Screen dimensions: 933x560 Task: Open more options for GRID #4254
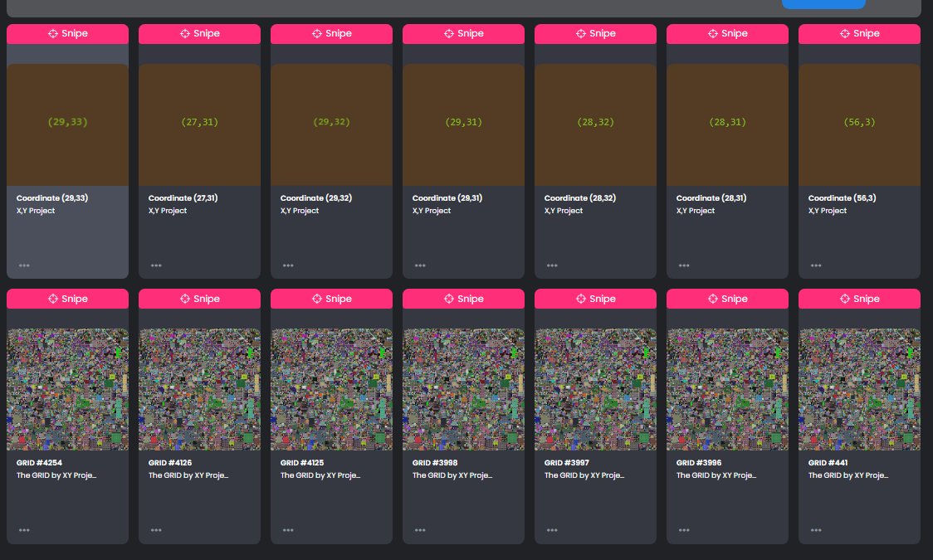(x=24, y=530)
